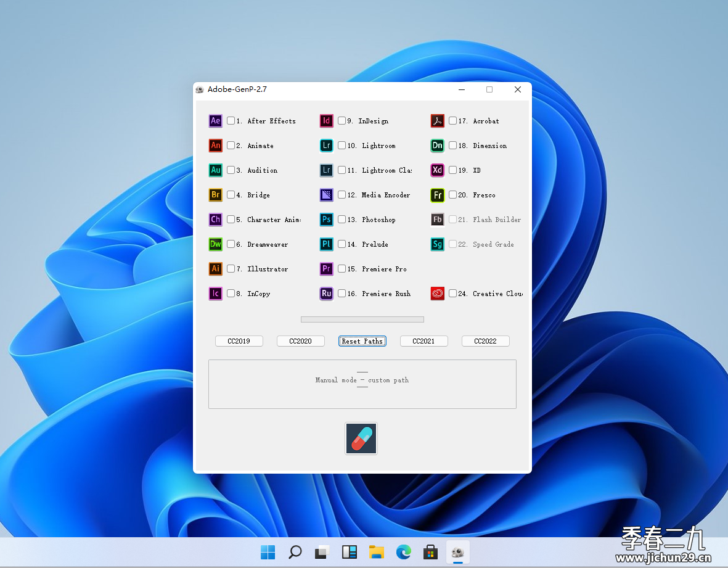Click the InCopy Ic icon
Screen dimensions: 728x568
[x=215, y=294]
